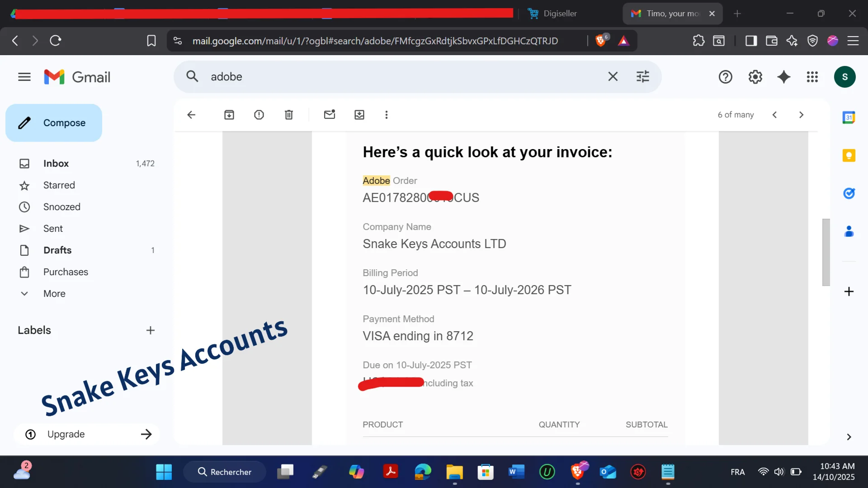
Task: Open the Gemini sparkle assistant
Action: [784, 77]
